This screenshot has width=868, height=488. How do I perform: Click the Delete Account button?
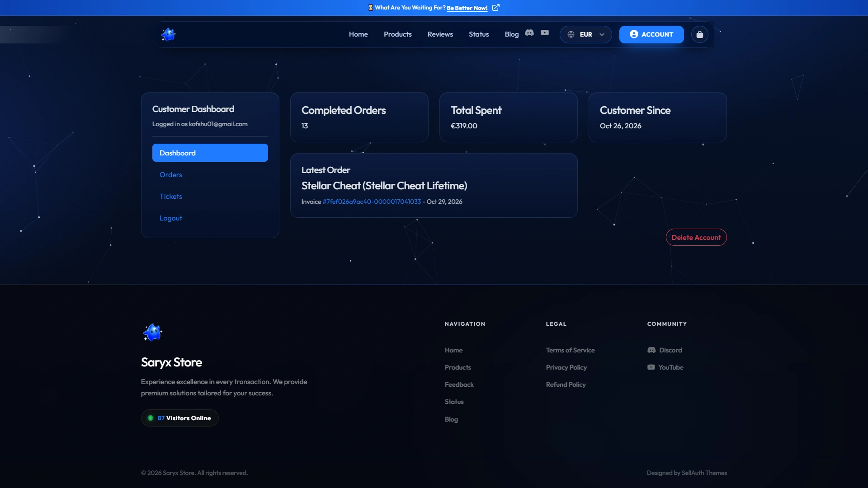click(696, 237)
